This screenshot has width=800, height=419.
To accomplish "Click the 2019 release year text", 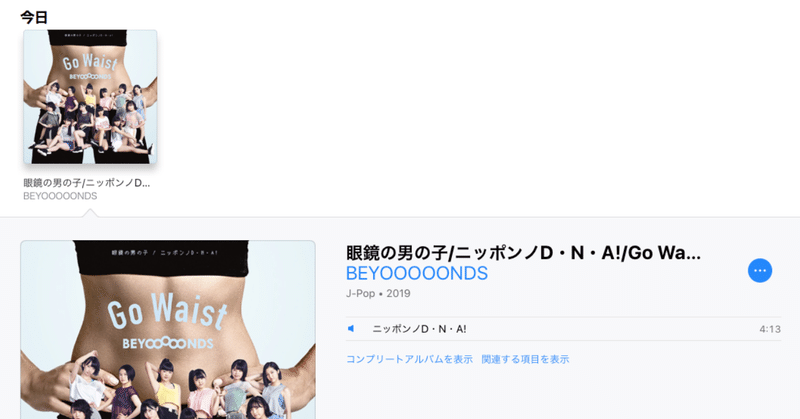I will (398, 293).
